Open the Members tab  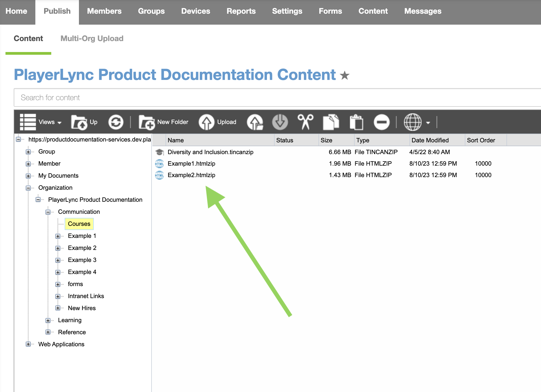pyautogui.click(x=104, y=11)
